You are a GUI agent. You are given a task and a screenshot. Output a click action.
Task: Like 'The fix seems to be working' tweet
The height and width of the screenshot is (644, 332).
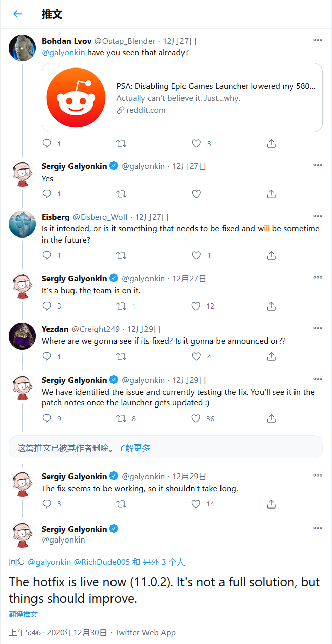click(x=196, y=504)
